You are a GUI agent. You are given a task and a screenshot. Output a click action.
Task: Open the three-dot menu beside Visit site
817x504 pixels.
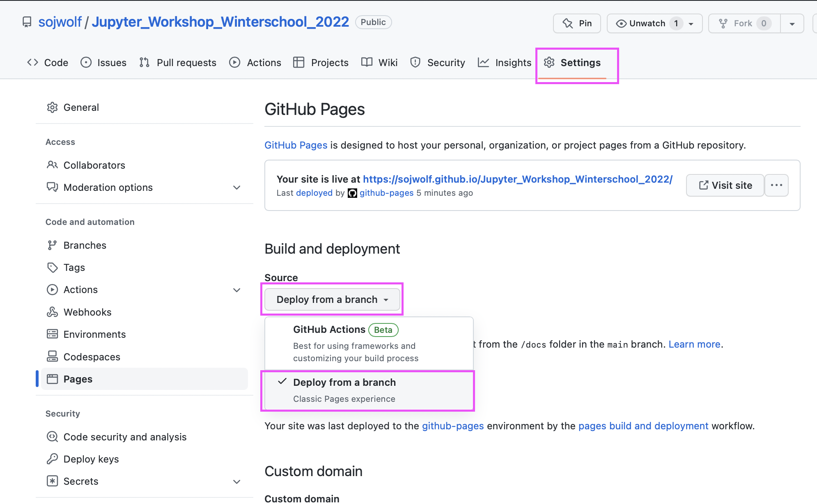pos(776,186)
